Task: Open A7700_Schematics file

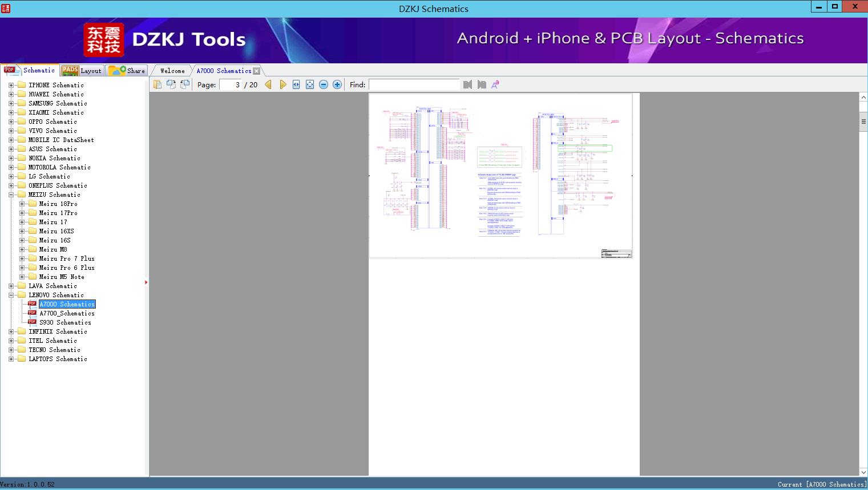Action: coord(67,313)
